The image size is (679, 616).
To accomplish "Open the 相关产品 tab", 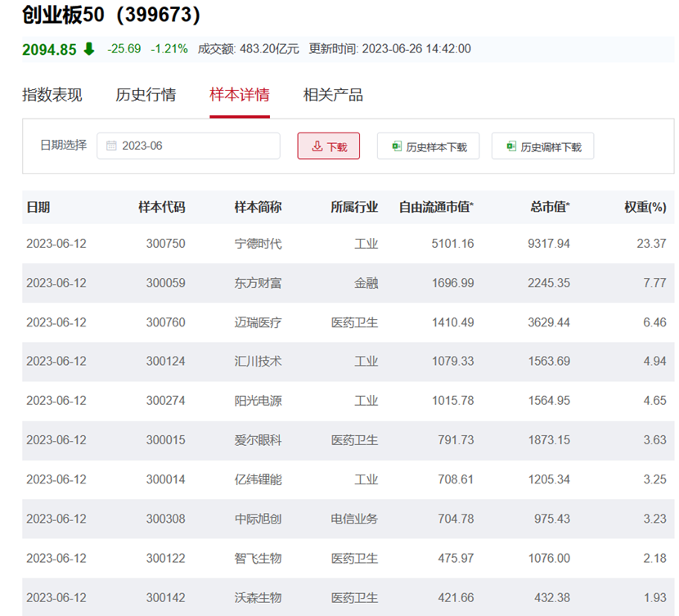I will coord(333,95).
